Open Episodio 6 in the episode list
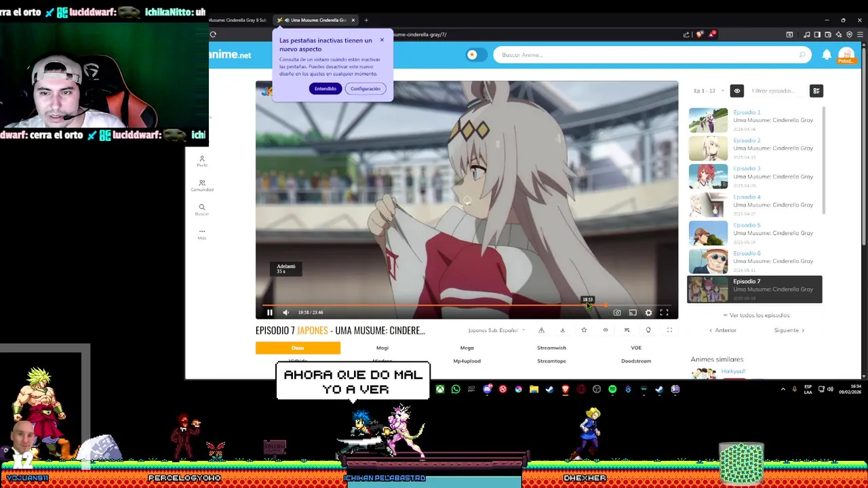The height and width of the screenshot is (488, 868). coord(755,261)
